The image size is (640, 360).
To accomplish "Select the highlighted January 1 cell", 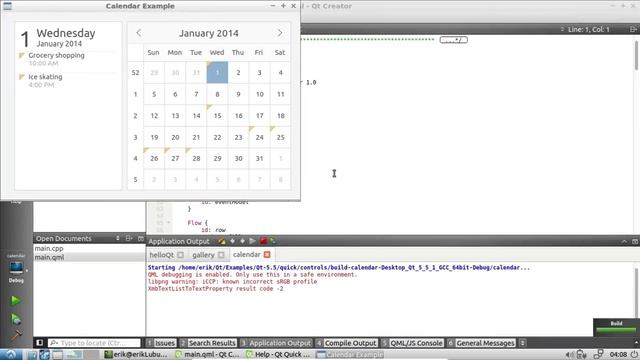I will (x=217, y=72).
